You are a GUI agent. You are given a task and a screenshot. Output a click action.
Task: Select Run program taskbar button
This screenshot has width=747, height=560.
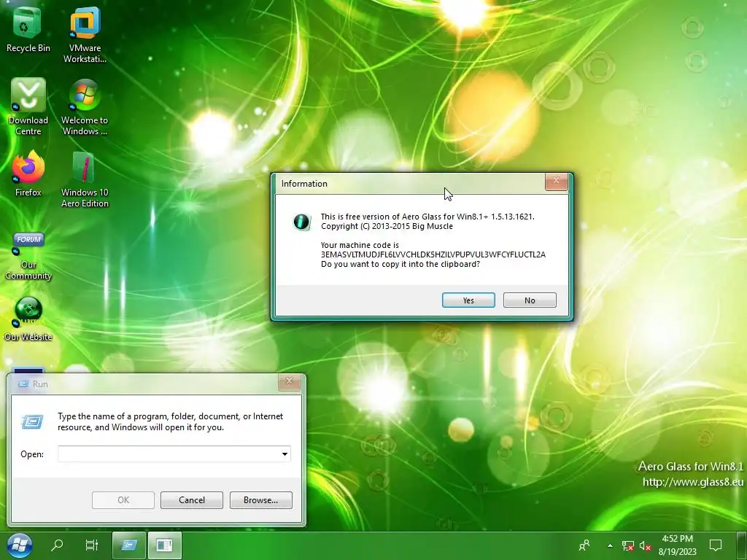[128, 545]
